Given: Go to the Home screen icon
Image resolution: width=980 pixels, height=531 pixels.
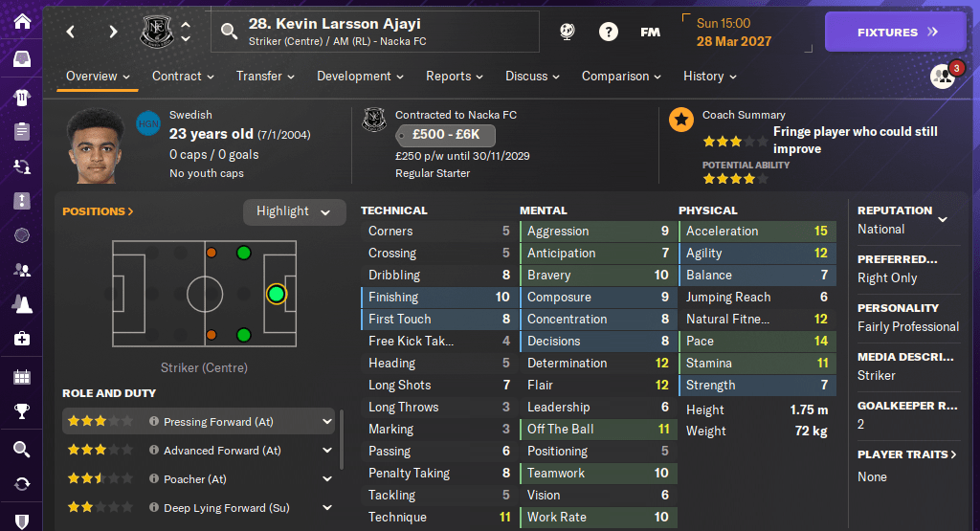Looking at the screenshot, I should (21, 20).
